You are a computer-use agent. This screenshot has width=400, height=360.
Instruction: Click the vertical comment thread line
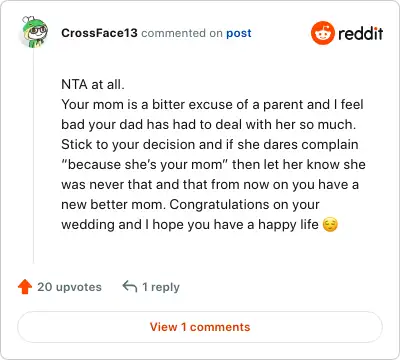point(34,155)
